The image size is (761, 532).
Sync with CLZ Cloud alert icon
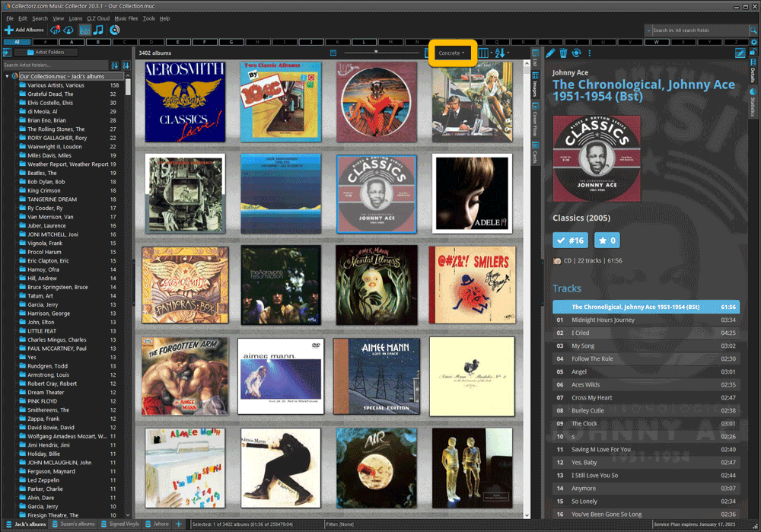point(56,30)
